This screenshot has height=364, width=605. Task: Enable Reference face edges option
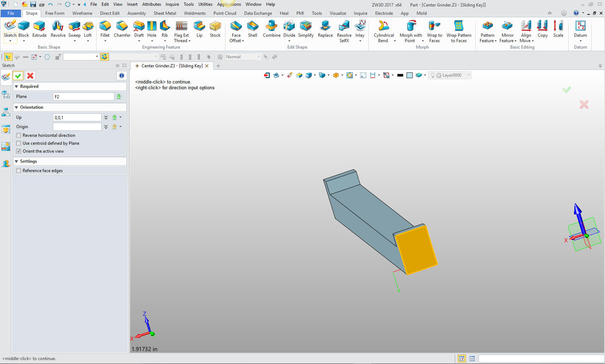(19, 171)
